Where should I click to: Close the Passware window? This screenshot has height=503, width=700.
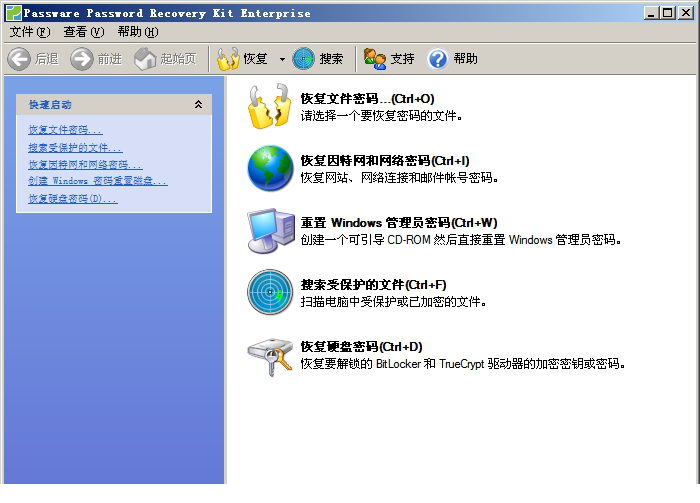[685, 13]
